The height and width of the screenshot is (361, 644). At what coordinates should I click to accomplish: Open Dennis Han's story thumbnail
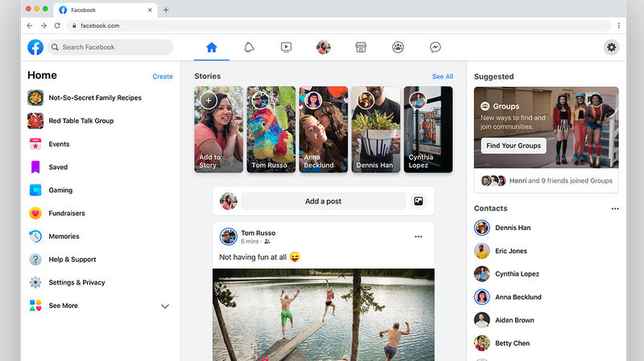pyautogui.click(x=375, y=129)
